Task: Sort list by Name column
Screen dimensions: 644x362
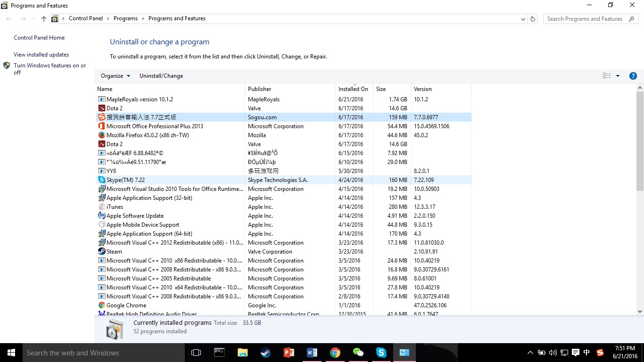Action: [170, 89]
